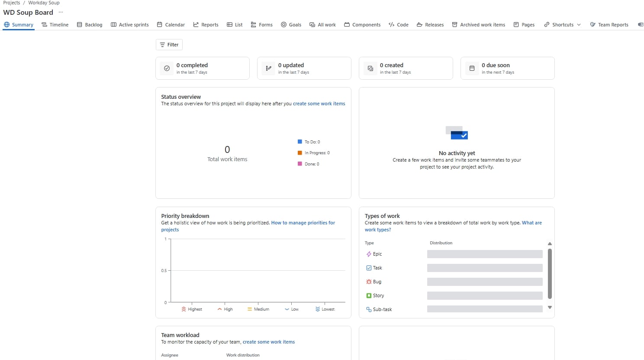Click the Highest priority icon on the chart
Viewport: 644px width, 360px height.
[x=184, y=309]
